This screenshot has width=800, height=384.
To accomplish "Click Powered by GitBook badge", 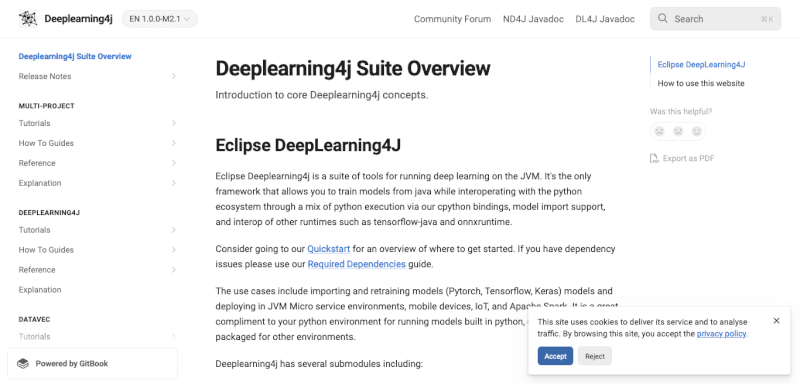I will [92, 364].
